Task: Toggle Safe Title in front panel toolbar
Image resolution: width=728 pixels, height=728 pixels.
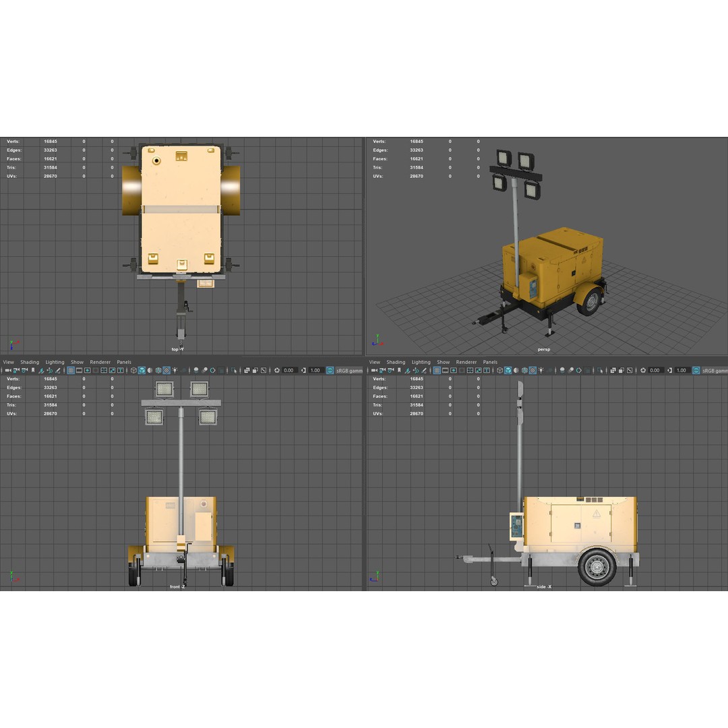Action: click(120, 370)
